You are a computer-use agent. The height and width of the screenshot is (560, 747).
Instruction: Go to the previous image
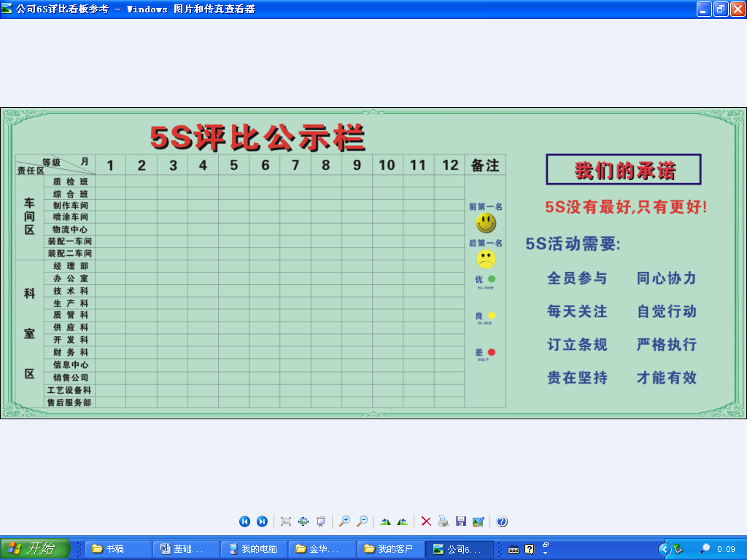(x=244, y=521)
